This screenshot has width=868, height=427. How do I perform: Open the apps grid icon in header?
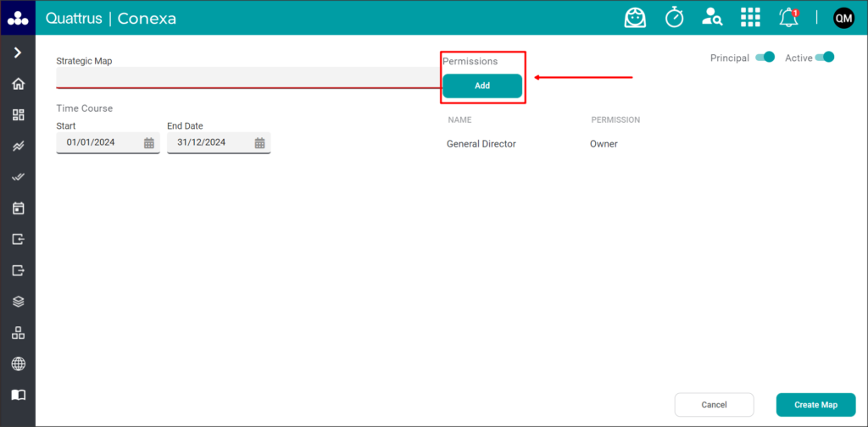tap(750, 18)
